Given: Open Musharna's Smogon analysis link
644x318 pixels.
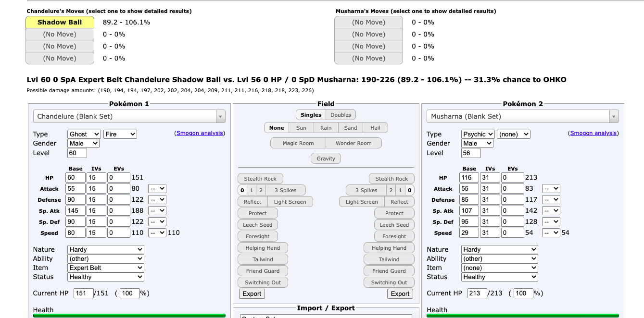Looking at the screenshot, I should pos(593,133).
